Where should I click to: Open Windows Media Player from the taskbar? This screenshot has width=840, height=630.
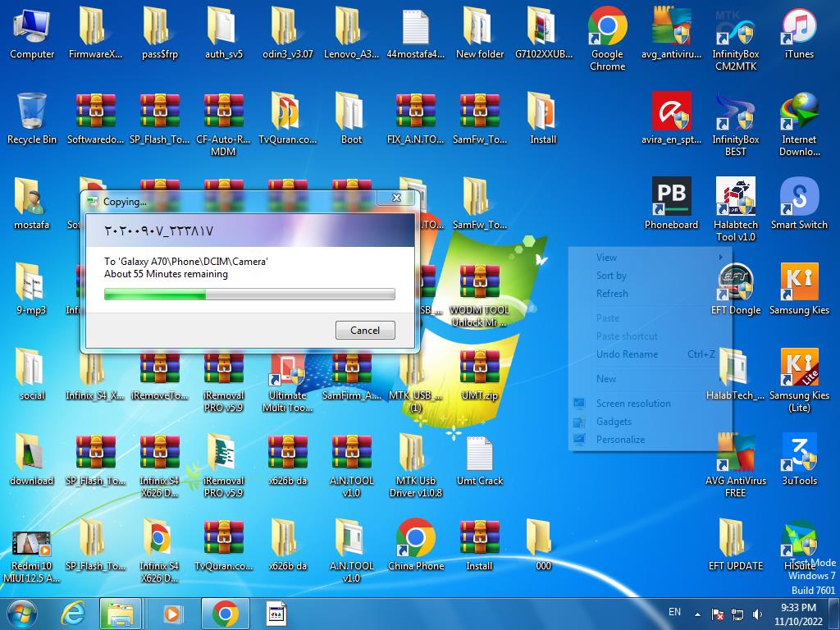(x=173, y=613)
